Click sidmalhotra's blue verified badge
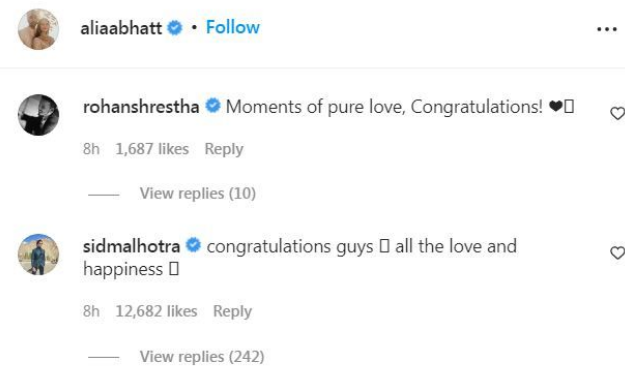The image size is (625, 377). coord(193,245)
